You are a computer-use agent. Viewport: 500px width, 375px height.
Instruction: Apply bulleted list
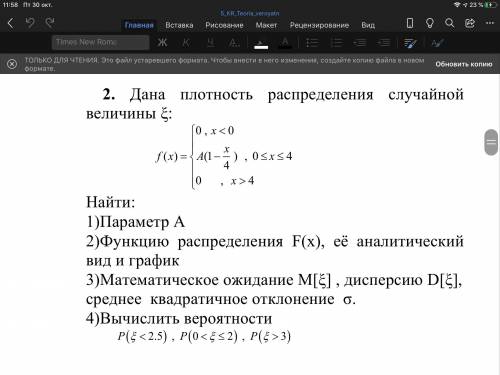point(312,43)
